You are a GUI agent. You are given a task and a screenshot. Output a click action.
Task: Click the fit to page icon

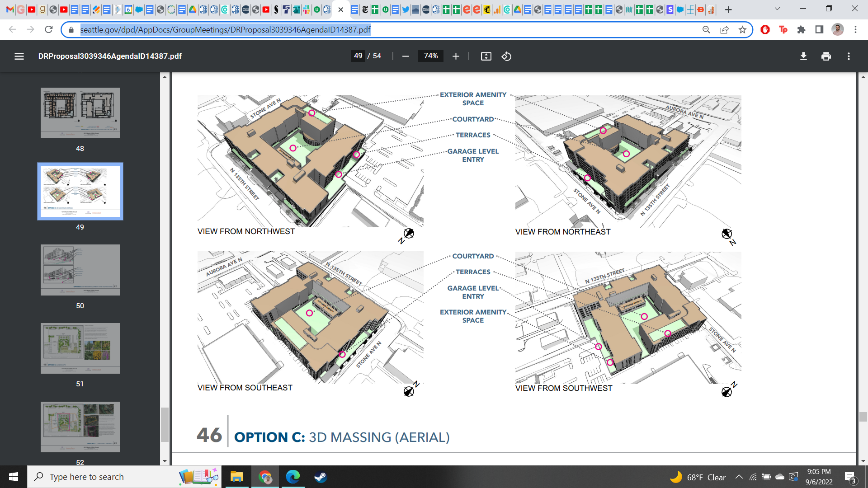coord(486,56)
